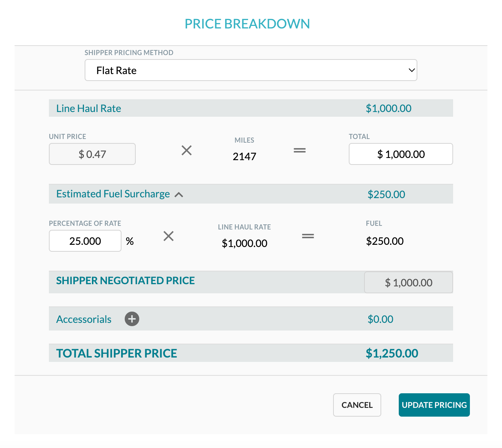Click the Price Breakdown title
The width and height of the screenshot is (502, 448).
247,24
